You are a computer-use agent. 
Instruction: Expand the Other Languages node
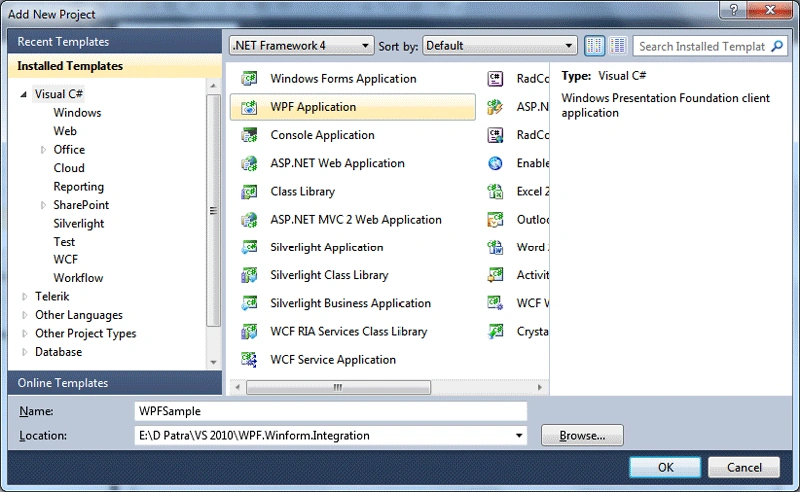tap(24, 315)
